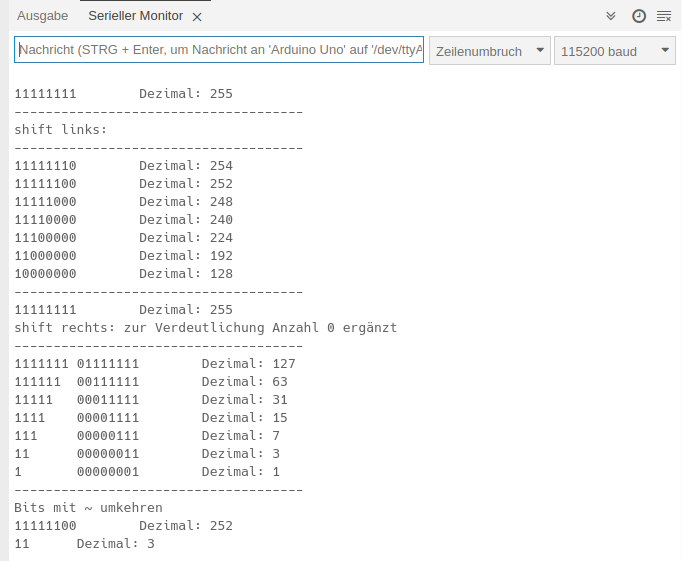682x561 pixels.
Task: Clear serial output with the clear icon
Action: tap(664, 16)
